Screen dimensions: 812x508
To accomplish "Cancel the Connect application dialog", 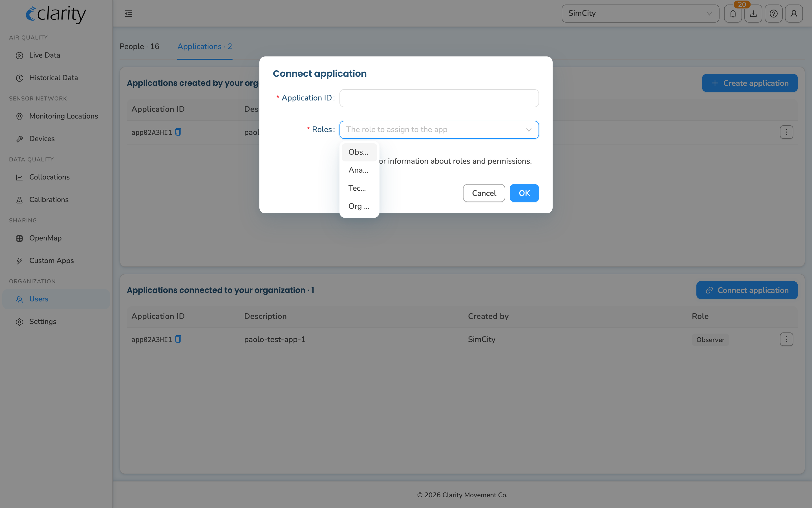I will click(484, 193).
